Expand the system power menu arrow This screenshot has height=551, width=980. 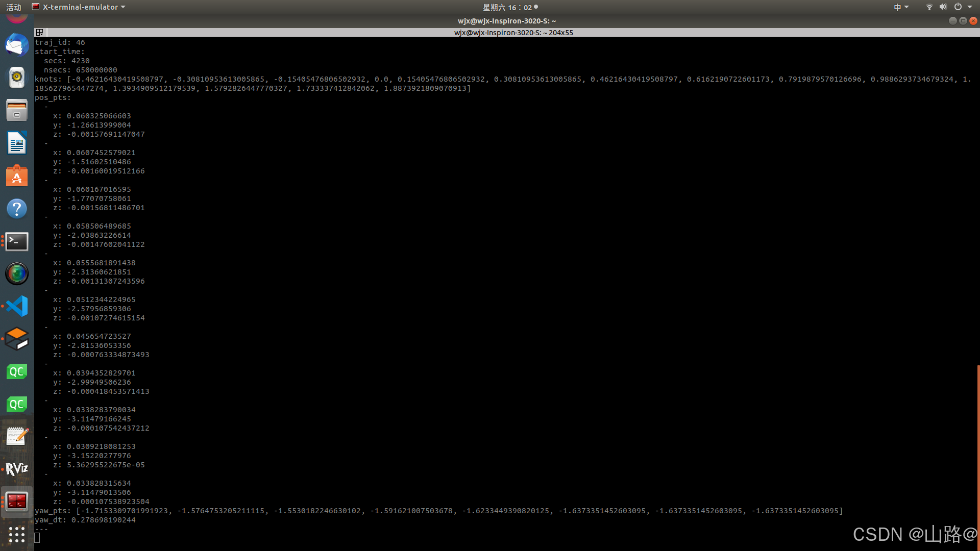pyautogui.click(x=970, y=7)
